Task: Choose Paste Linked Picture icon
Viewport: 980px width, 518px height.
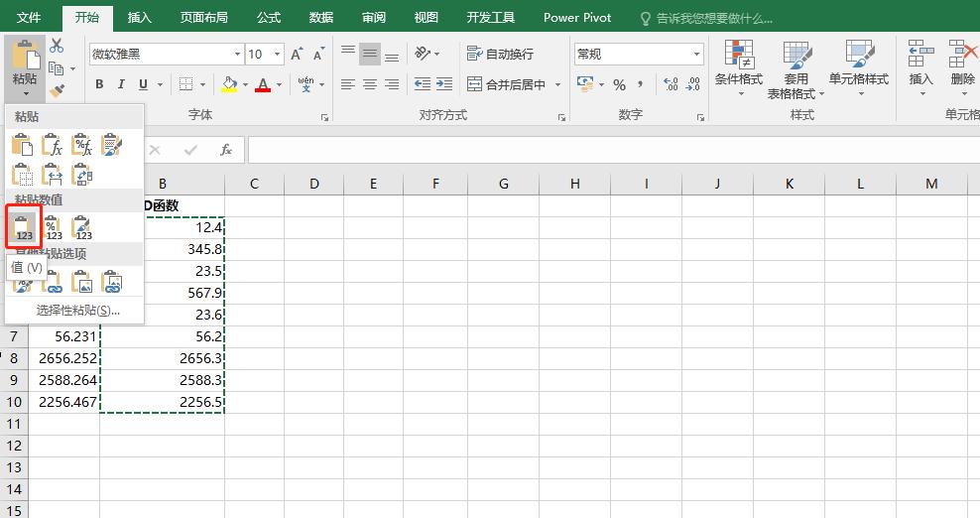Action: (112, 282)
